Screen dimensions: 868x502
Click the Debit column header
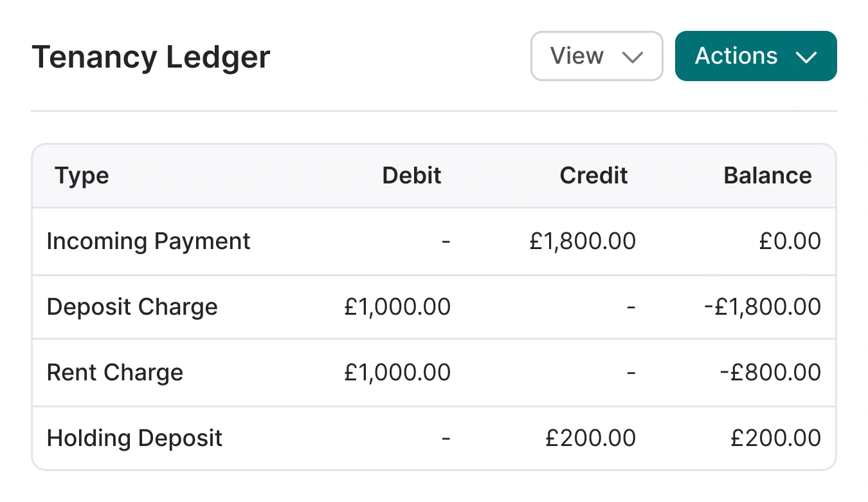[411, 176]
